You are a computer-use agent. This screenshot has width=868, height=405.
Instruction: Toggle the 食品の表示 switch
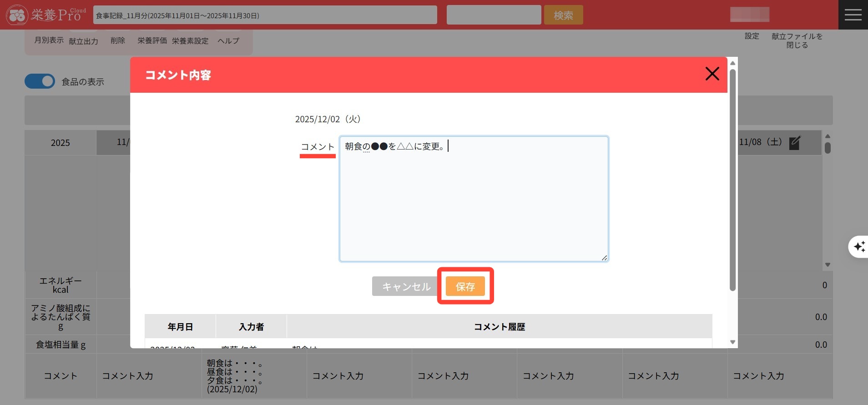[x=40, y=81]
